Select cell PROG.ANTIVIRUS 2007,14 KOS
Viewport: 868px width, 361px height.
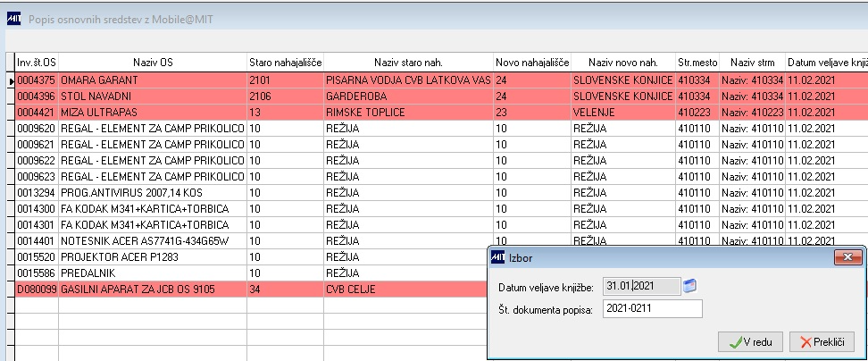tap(153, 193)
